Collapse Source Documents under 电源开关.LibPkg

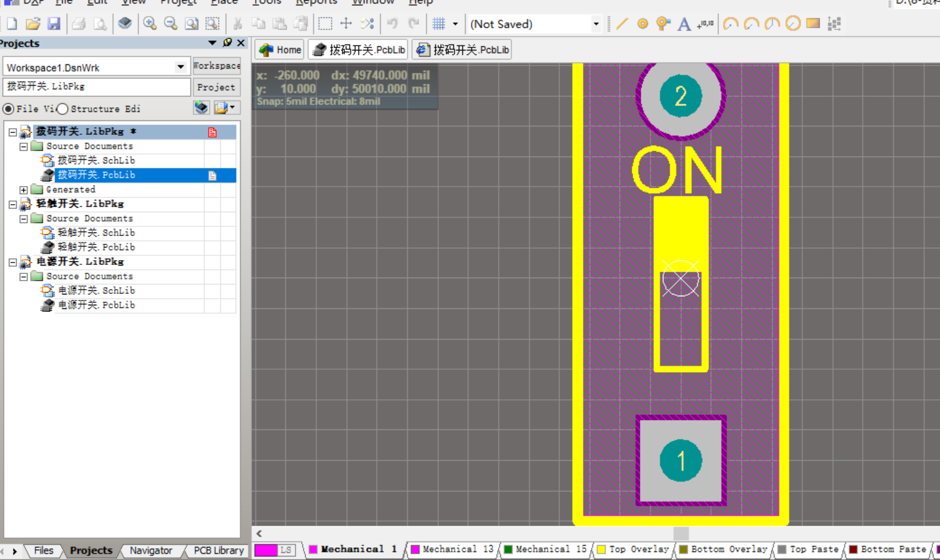click(23, 276)
